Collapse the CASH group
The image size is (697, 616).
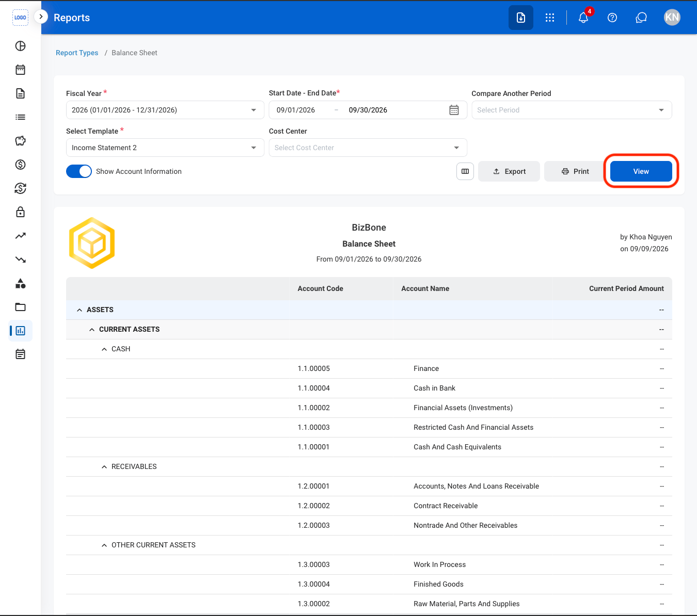click(x=104, y=349)
